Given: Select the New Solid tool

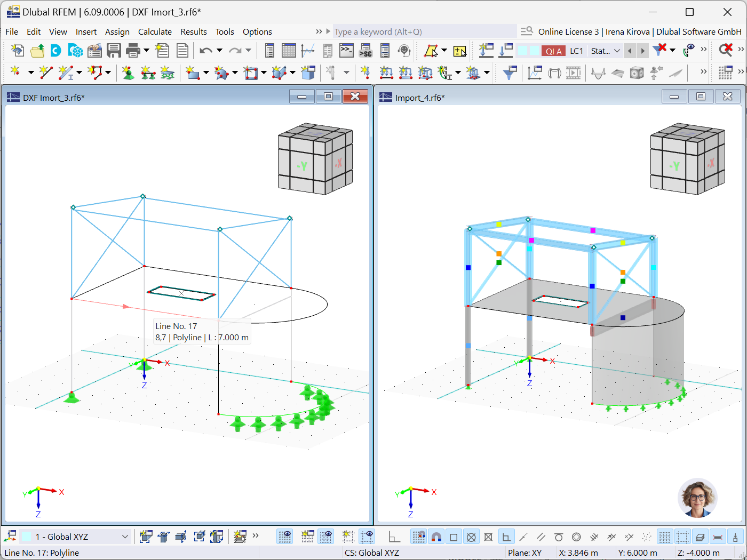Looking at the screenshot, I should (279, 73).
